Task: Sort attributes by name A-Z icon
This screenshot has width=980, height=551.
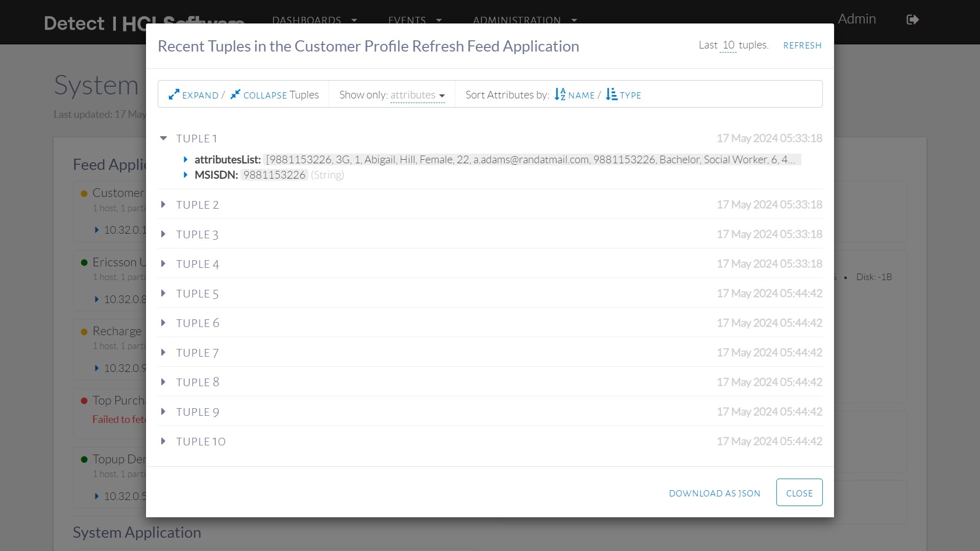Action: pyautogui.click(x=560, y=94)
